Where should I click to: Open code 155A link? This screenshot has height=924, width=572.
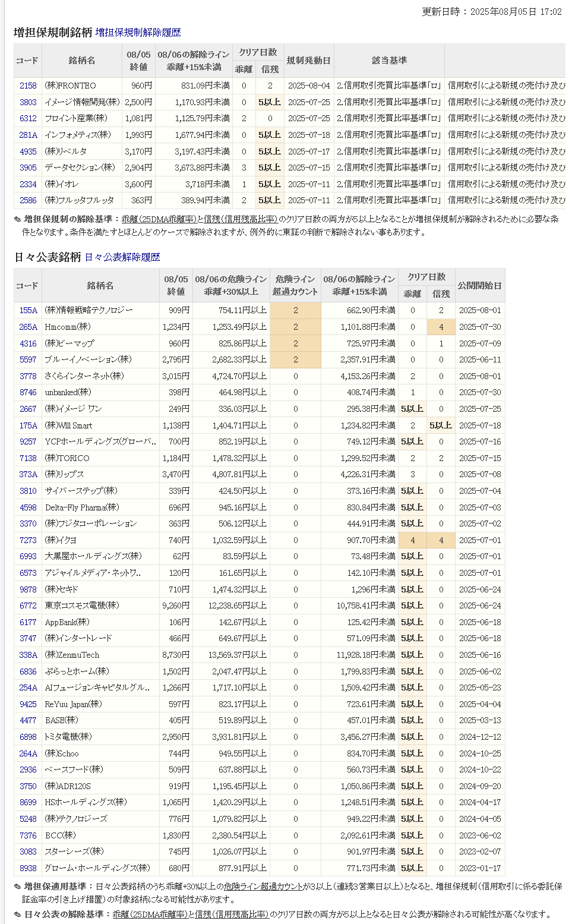(28, 310)
